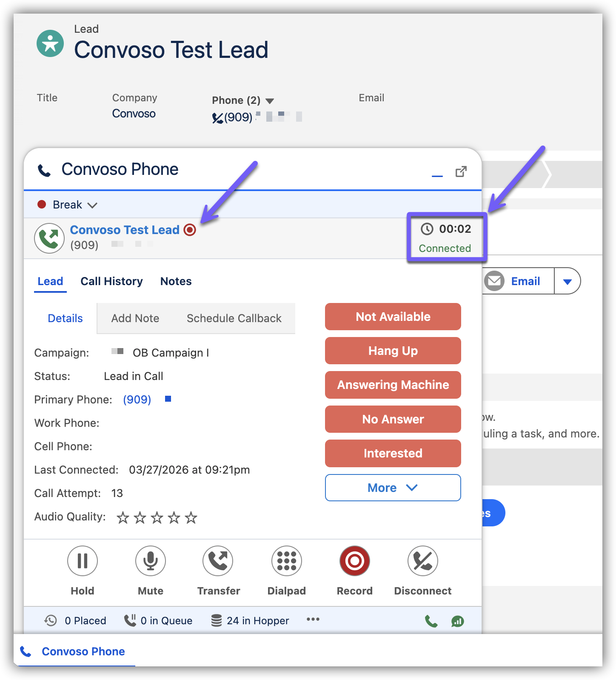
Task: Open the Convoso Test Lead link
Action: coord(124,230)
